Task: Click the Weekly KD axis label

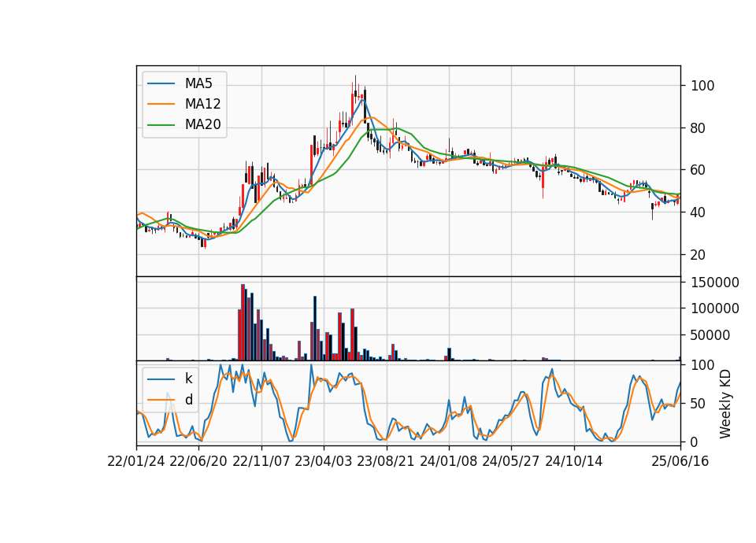Action: coord(725,404)
